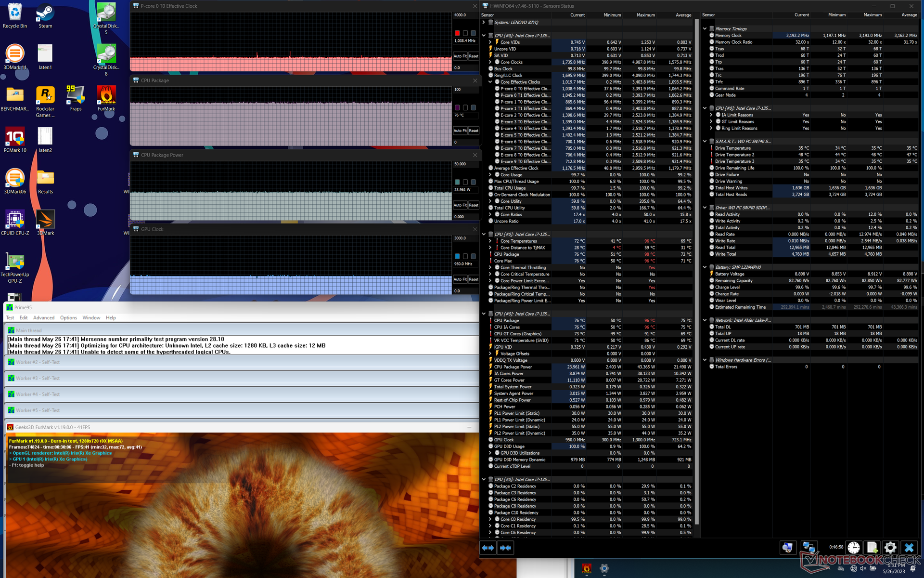Click Auto Fit on CPU Package graph

tap(460, 131)
